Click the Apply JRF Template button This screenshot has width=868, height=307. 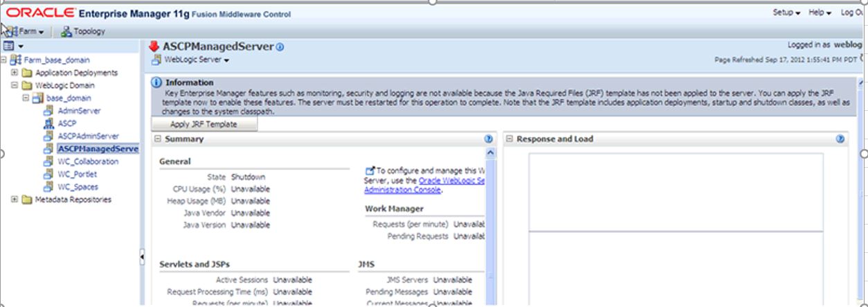[x=204, y=124]
